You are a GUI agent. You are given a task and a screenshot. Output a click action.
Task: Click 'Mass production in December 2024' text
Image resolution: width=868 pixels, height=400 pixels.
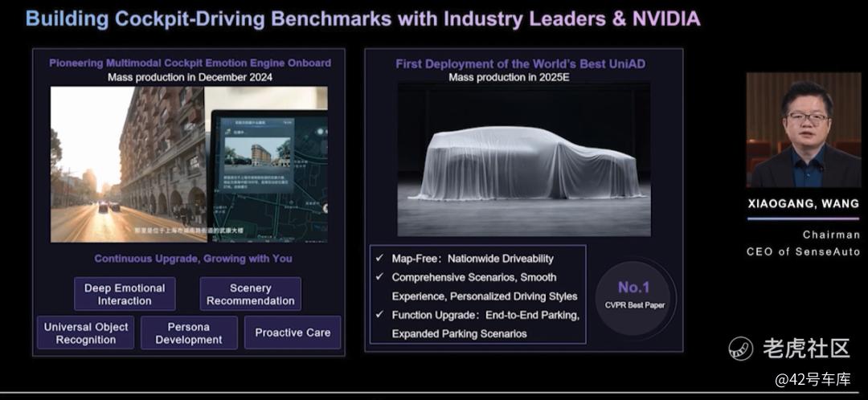click(190, 77)
